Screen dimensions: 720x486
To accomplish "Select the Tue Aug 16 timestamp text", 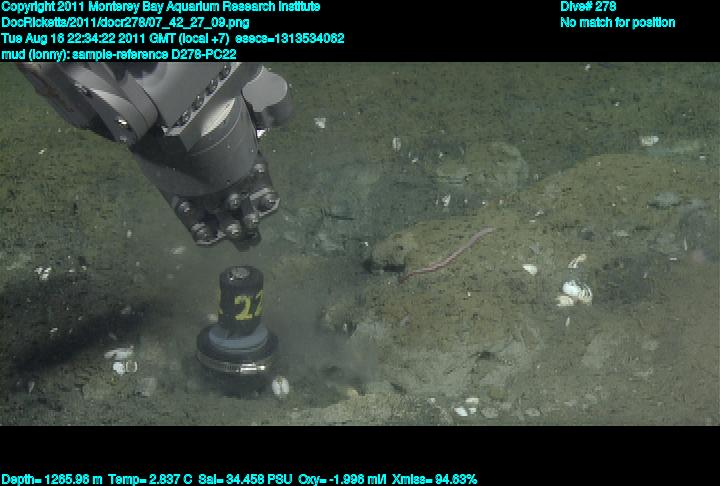I will pos(100,38).
